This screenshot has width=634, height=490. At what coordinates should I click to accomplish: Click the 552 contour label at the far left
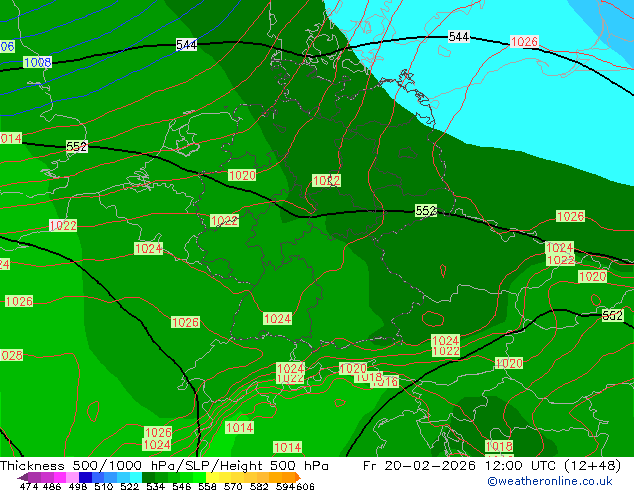point(76,147)
